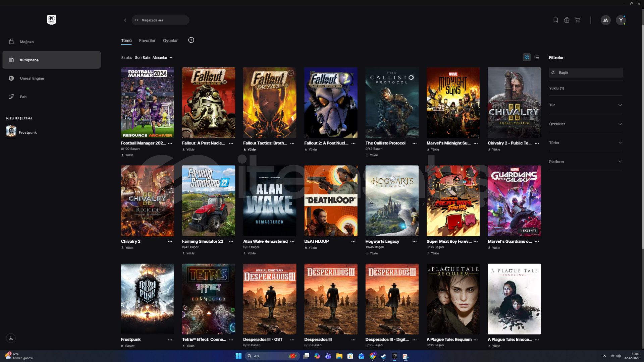Open Mağaza in the sidebar
The width and height of the screenshot is (644, 362).
point(27,42)
